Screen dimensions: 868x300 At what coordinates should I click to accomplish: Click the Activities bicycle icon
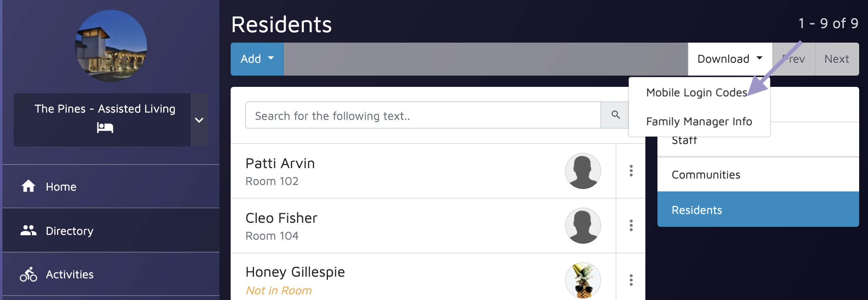(x=28, y=274)
